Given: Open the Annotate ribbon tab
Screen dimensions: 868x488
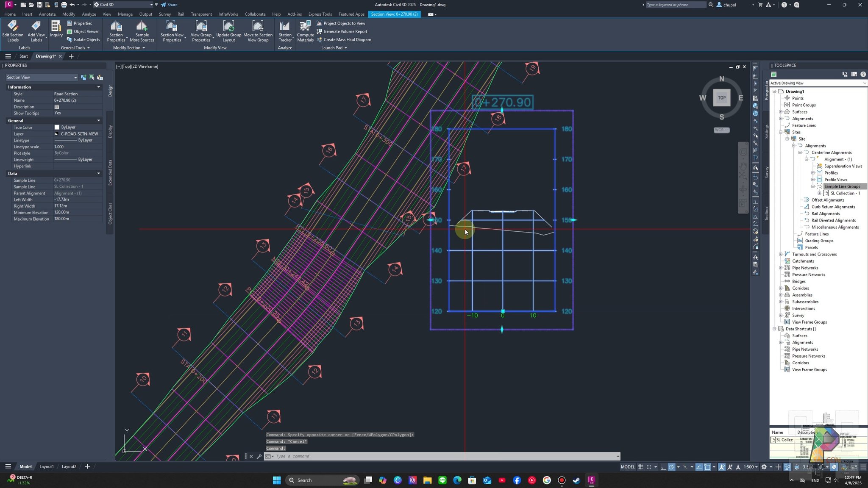Looking at the screenshot, I should click(x=47, y=14).
